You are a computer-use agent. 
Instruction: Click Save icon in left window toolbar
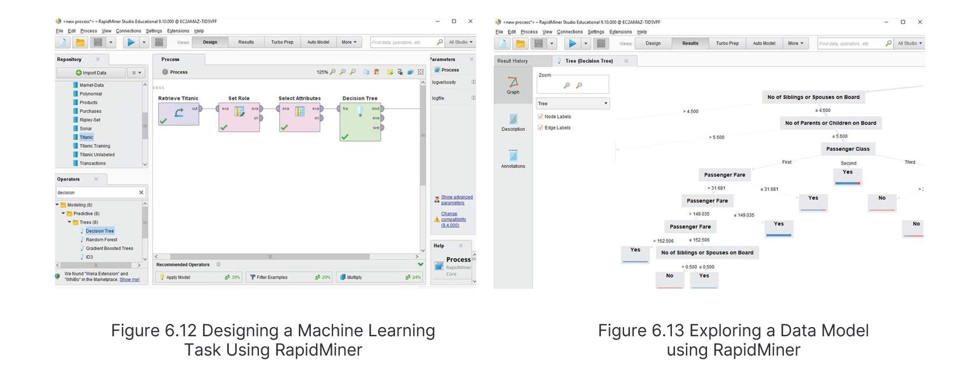98,42
